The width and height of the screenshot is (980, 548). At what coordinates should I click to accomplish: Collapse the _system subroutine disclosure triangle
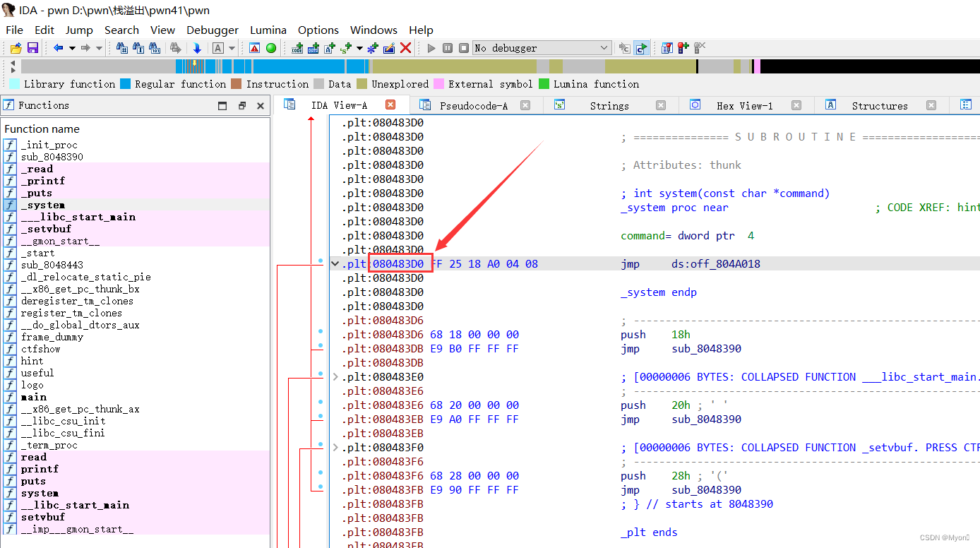coord(335,263)
